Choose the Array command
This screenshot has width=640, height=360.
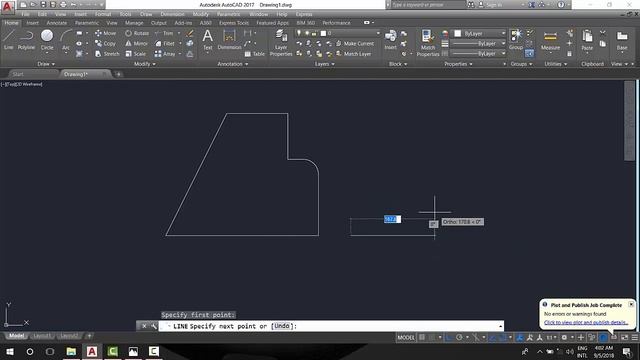click(x=165, y=53)
